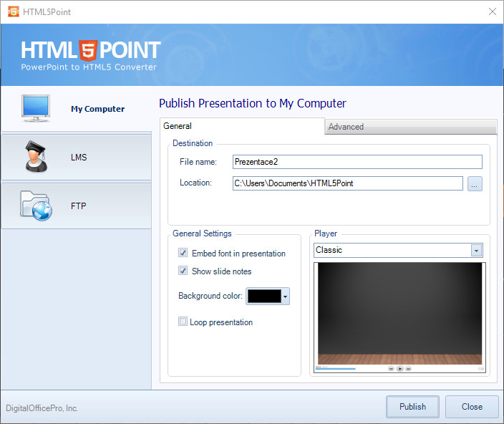Viewport: 504px width, 424px height.
Task: Close the HTML5Point window
Action: click(x=492, y=12)
